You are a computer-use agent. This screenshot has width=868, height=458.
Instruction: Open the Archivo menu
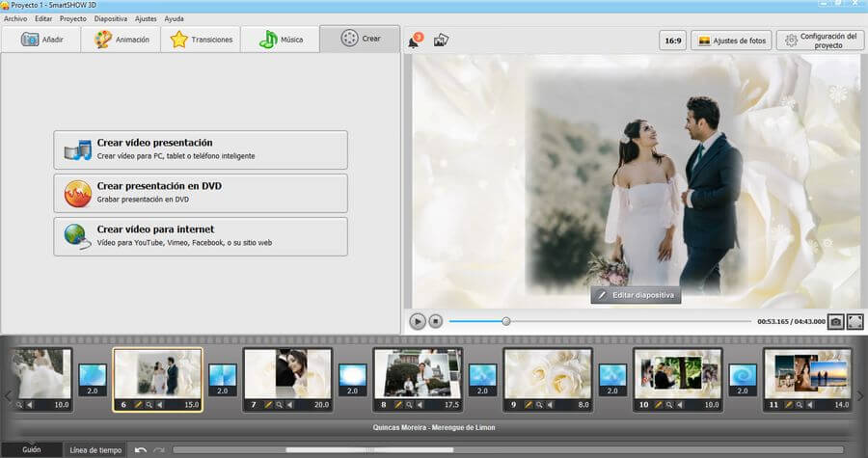pos(15,19)
